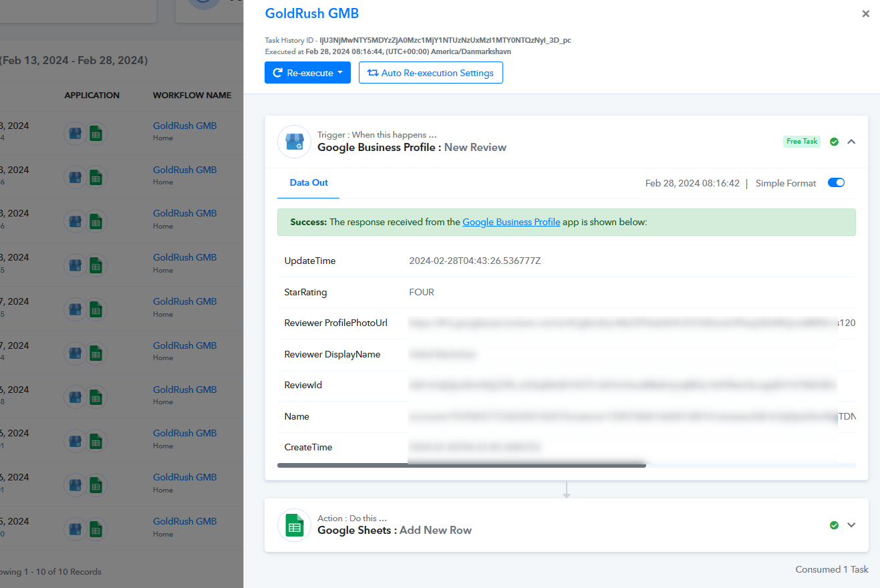Click the CreateTime field label

click(x=309, y=447)
